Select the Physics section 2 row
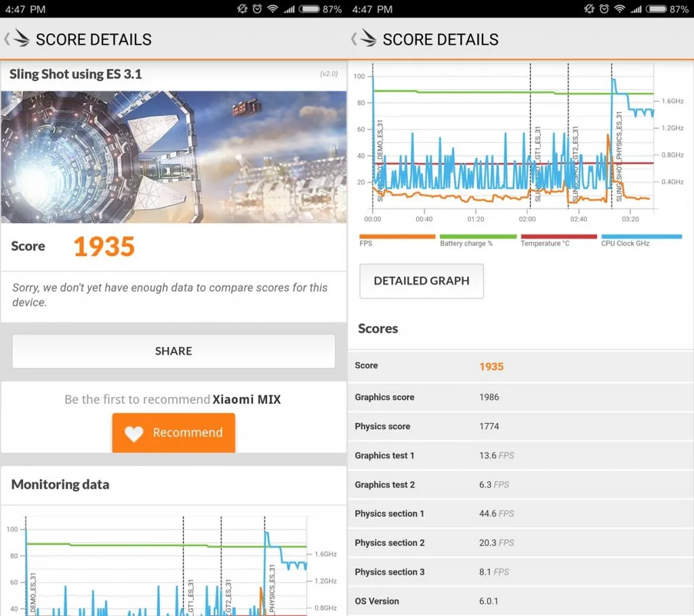Image resolution: width=694 pixels, height=616 pixels. pos(521,543)
